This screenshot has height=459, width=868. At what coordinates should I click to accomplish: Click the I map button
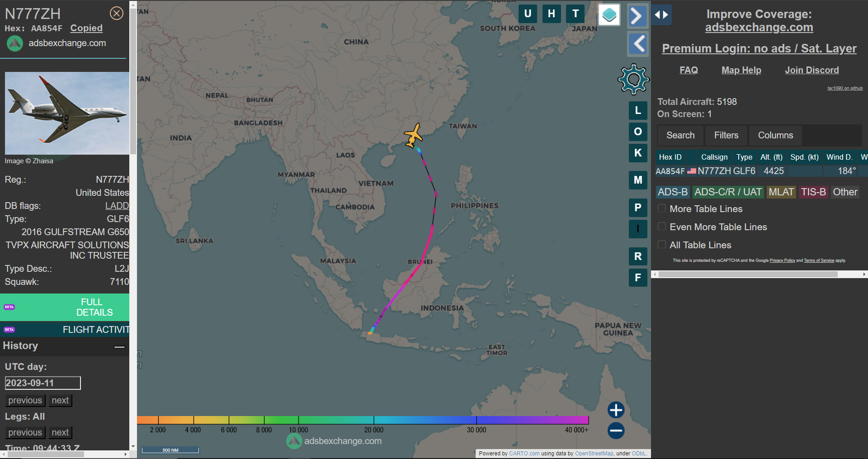[x=638, y=229]
